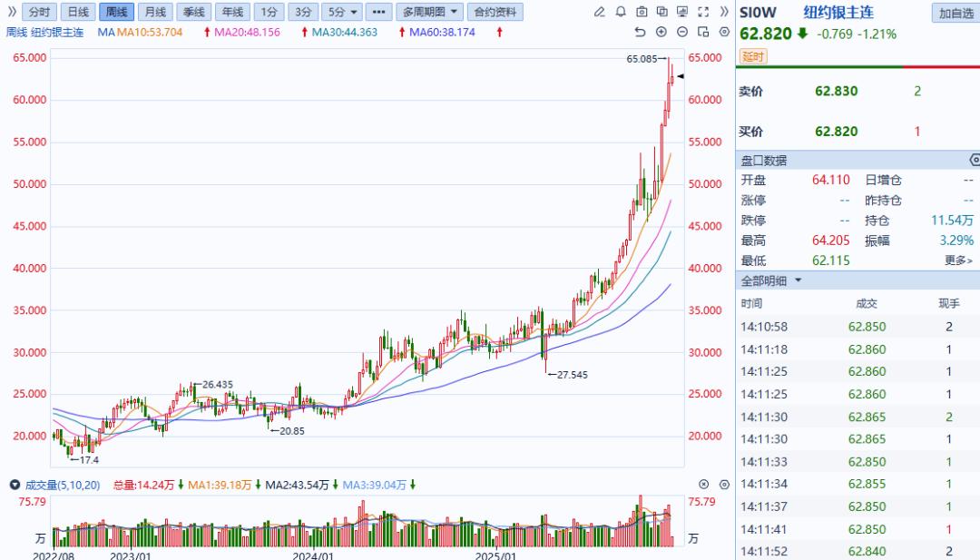Viewport: 980px width, 560px height.
Task: Capture chart with the camera icon
Action: tap(642, 12)
